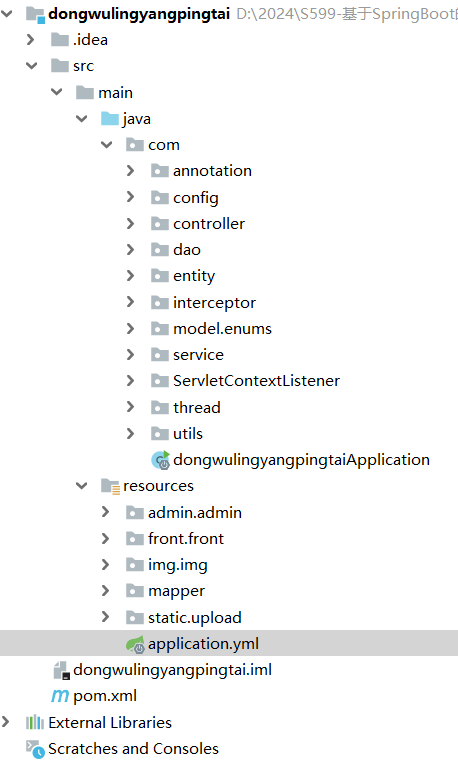
Task: Select the model.enums package
Action: (x=222, y=329)
